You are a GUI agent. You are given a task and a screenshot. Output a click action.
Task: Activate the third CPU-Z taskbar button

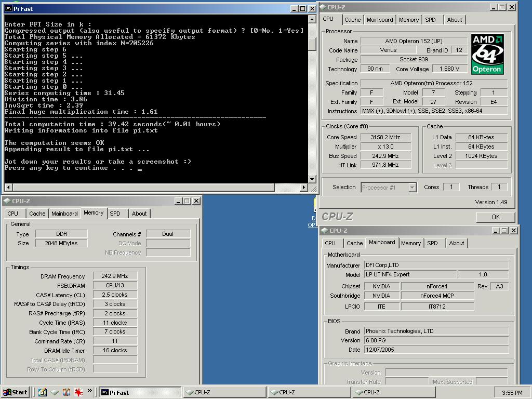tap(394, 393)
